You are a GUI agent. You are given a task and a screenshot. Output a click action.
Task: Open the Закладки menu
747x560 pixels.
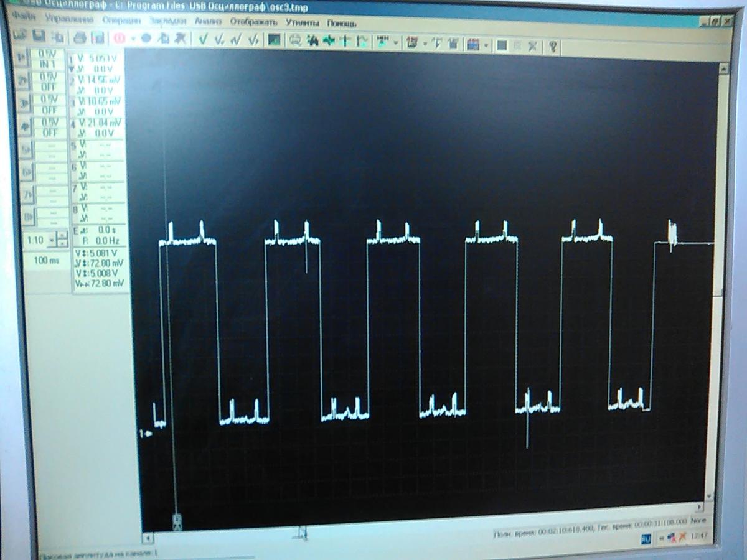tap(167, 21)
